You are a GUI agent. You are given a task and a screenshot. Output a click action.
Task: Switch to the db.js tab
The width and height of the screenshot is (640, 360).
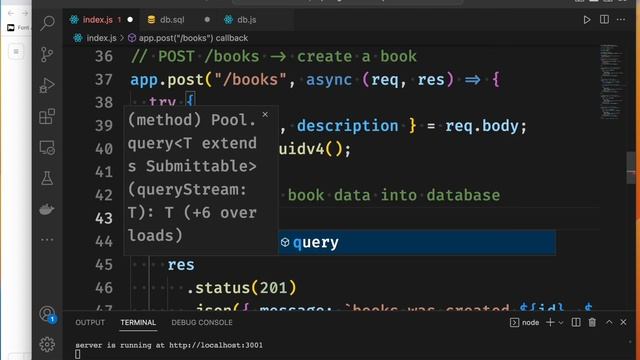(x=247, y=20)
